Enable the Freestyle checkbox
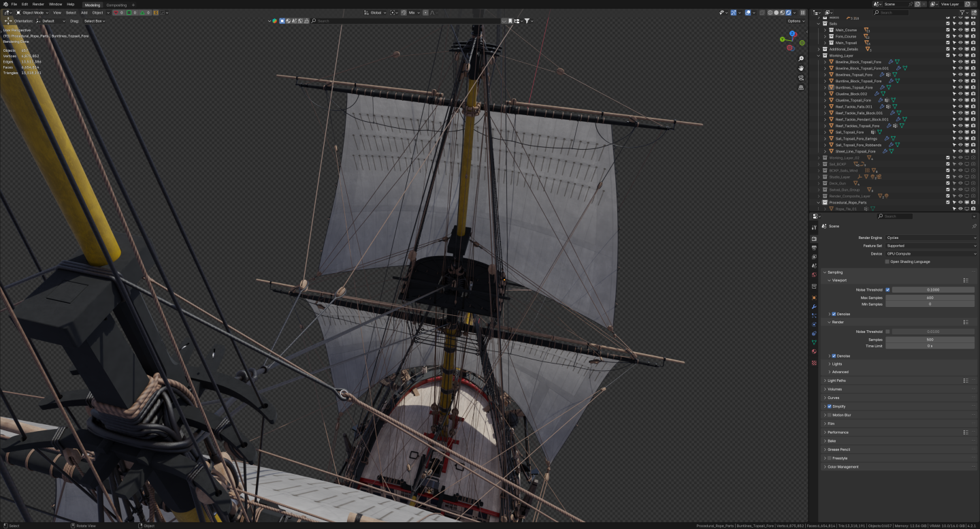 point(830,458)
